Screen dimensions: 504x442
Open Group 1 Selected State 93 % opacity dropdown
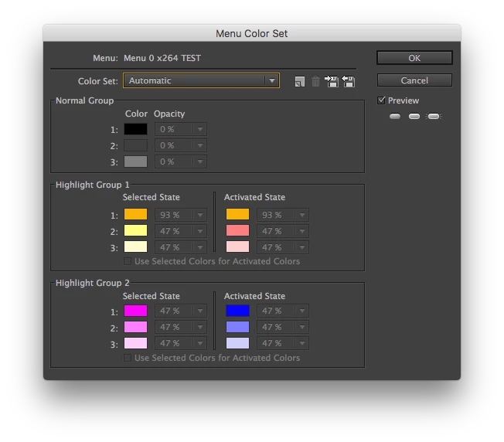pyautogui.click(x=181, y=215)
